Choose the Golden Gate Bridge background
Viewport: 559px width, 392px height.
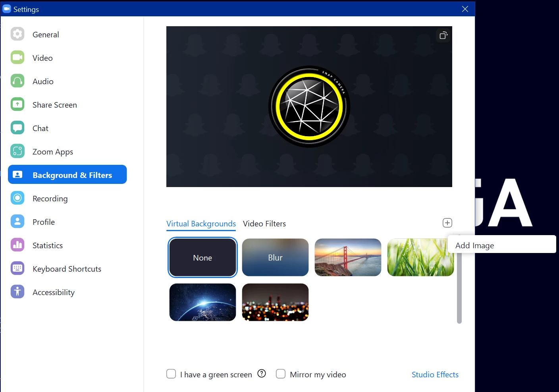coord(348,257)
